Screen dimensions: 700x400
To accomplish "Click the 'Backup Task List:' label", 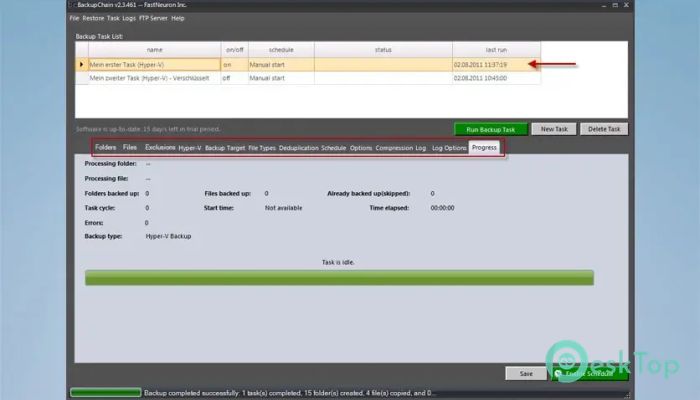I will pyautogui.click(x=99, y=37).
